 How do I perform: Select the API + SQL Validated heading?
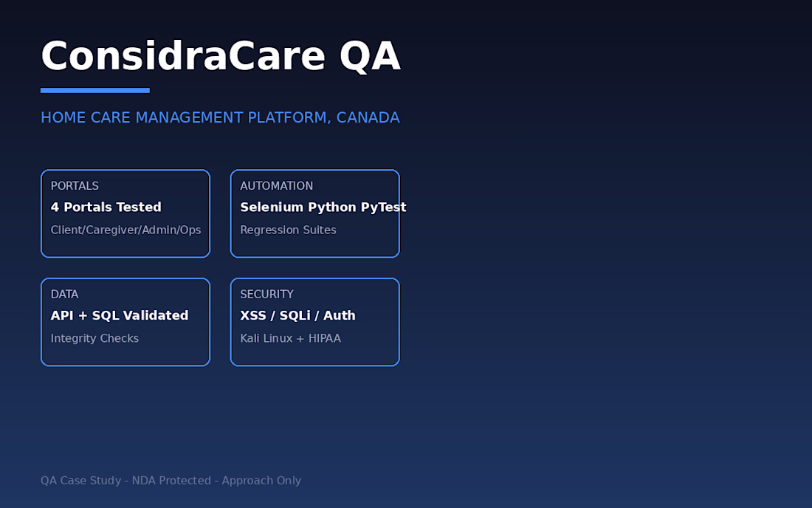point(120,315)
